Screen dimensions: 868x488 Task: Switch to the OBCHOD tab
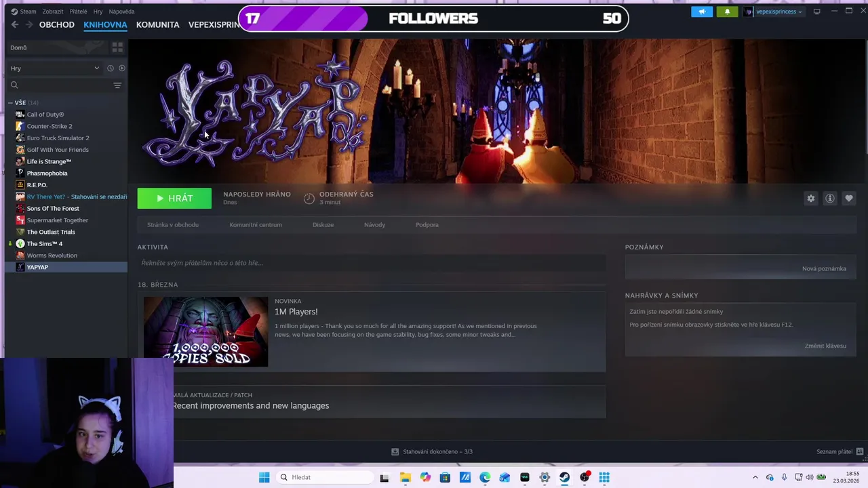click(57, 24)
